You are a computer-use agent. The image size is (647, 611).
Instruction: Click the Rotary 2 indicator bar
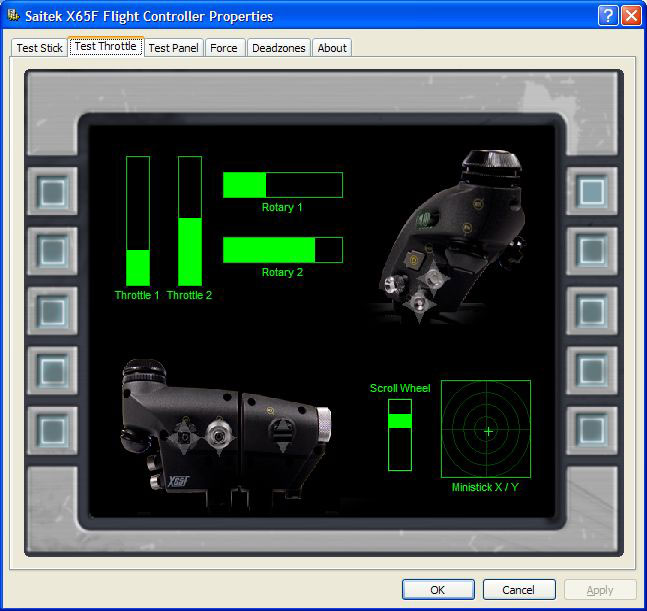pyautogui.click(x=283, y=250)
